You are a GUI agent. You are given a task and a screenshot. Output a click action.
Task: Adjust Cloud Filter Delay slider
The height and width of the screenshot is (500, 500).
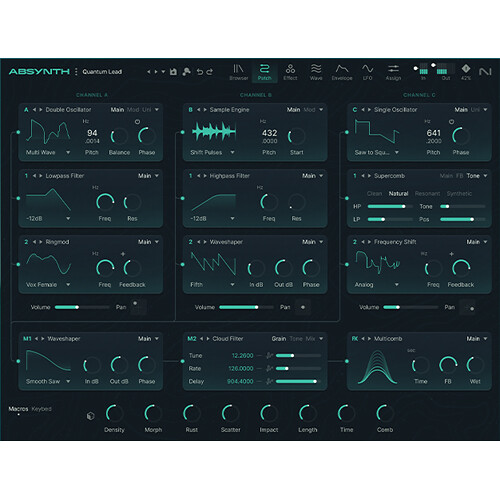point(298,381)
